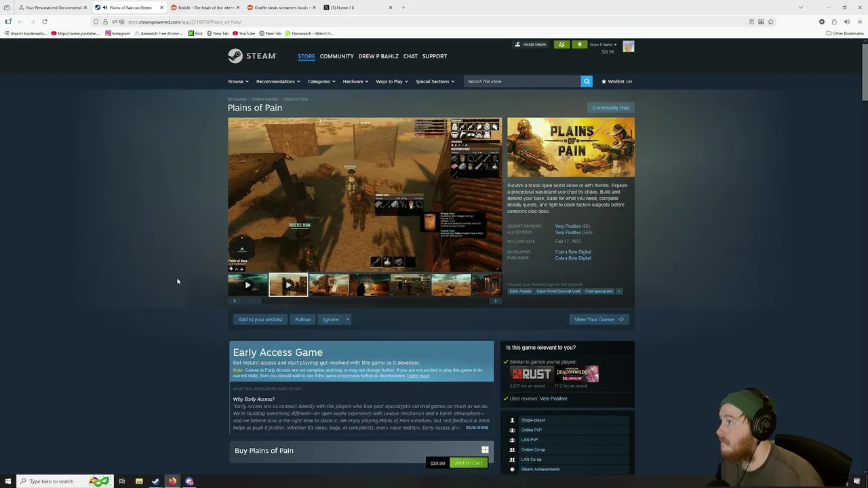Screen dimensions: 868x488
Task: Open the COMMUNITY menu
Action: [337, 56]
